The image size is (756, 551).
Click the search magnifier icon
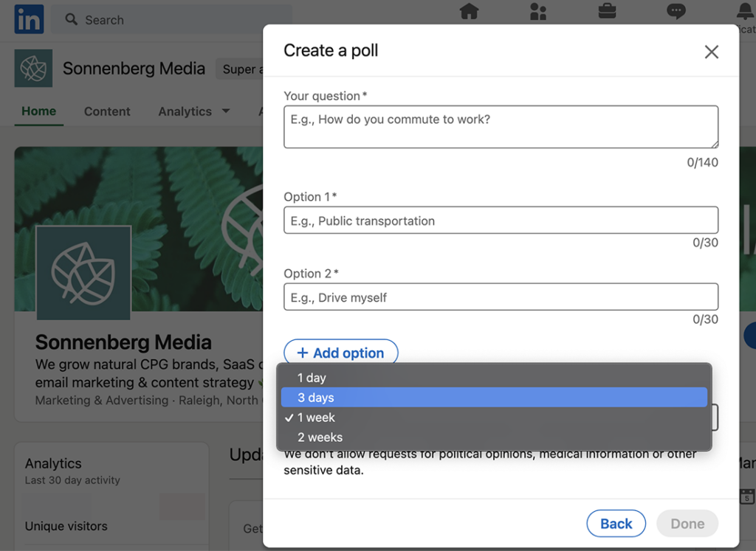pos(72,19)
